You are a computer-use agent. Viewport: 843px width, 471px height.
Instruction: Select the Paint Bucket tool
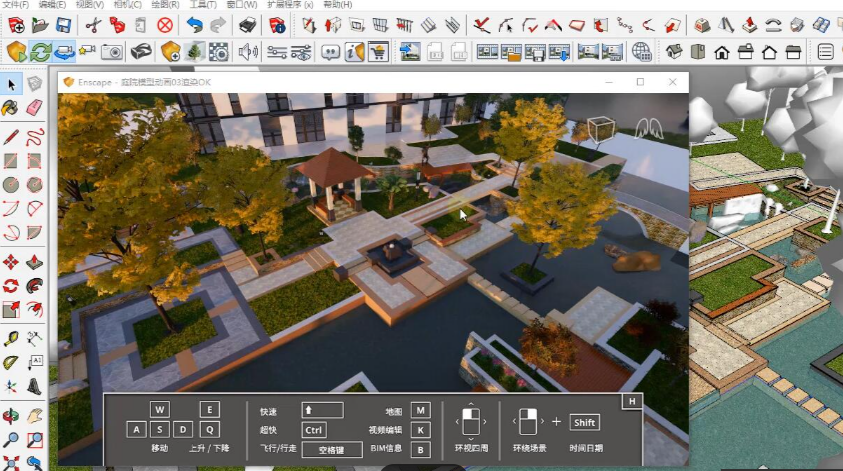point(10,108)
